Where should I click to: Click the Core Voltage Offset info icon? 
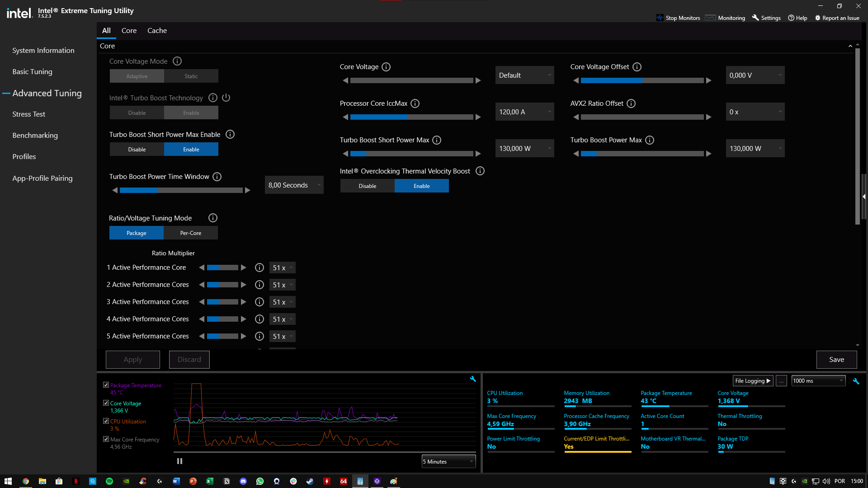click(637, 67)
